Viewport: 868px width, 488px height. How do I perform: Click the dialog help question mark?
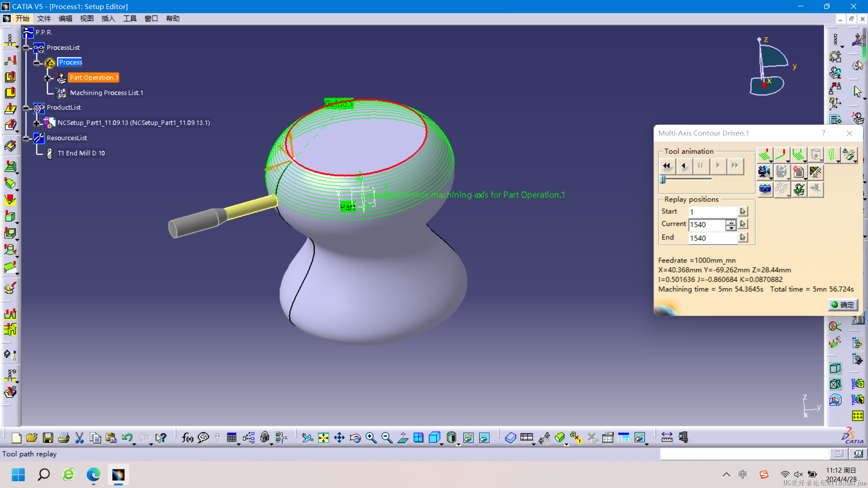tap(823, 133)
